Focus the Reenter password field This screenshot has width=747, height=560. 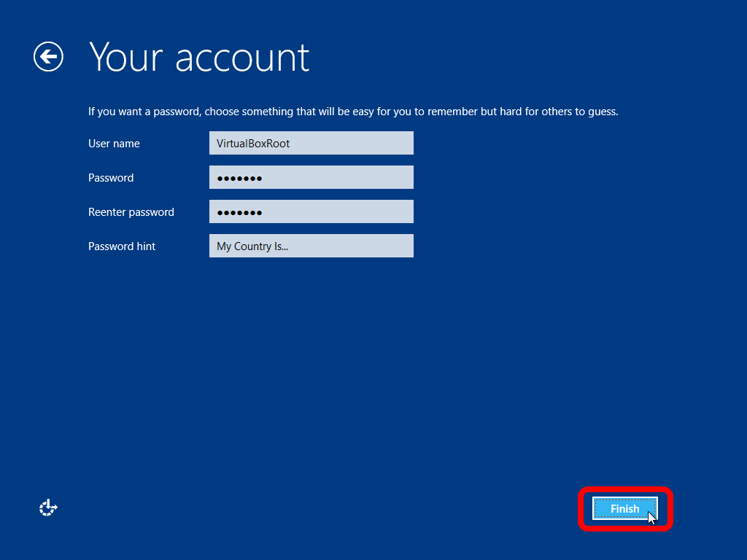pos(311,211)
